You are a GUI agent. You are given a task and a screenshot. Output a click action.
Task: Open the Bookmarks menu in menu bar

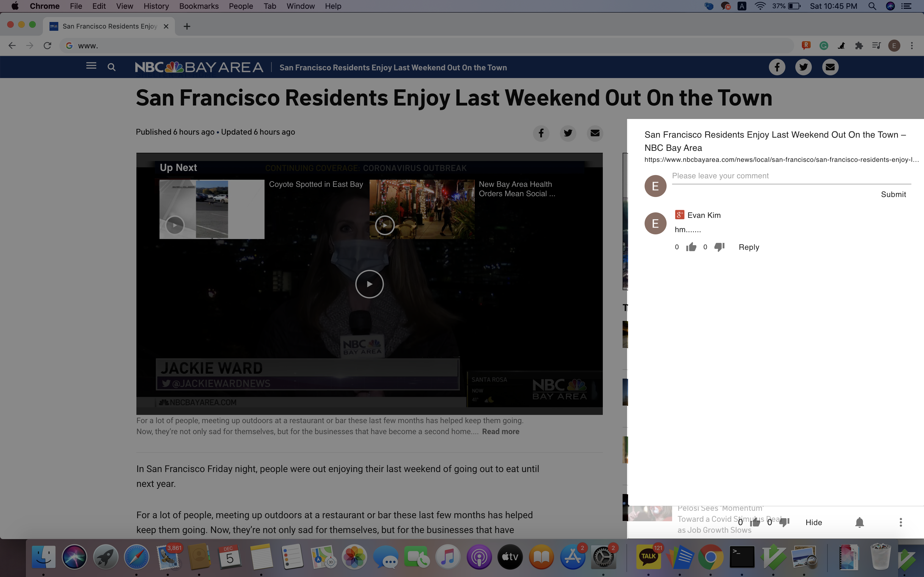click(199, 6)
